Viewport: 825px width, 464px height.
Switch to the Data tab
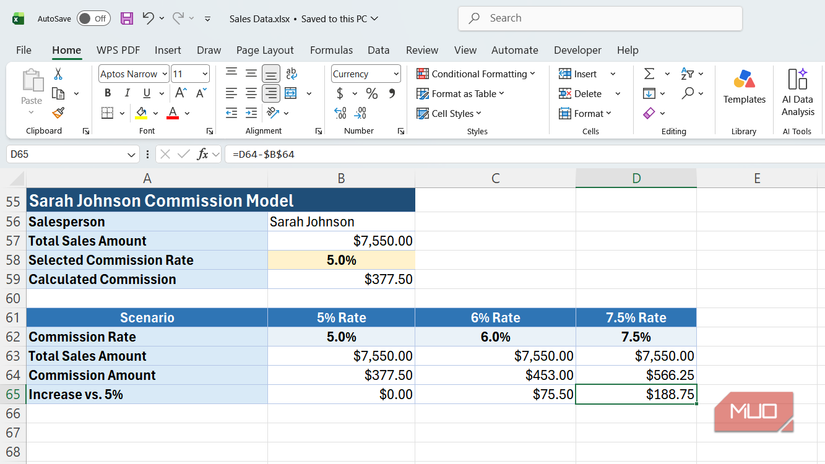point(378,50)
